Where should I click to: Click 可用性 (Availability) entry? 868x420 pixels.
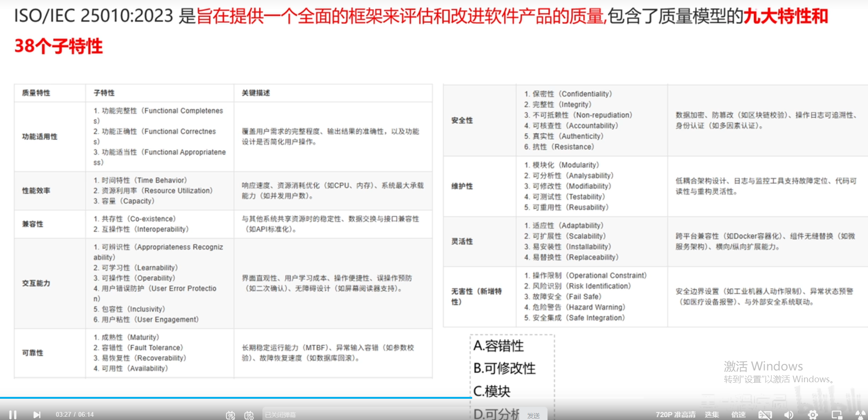[x=131, y=369]
